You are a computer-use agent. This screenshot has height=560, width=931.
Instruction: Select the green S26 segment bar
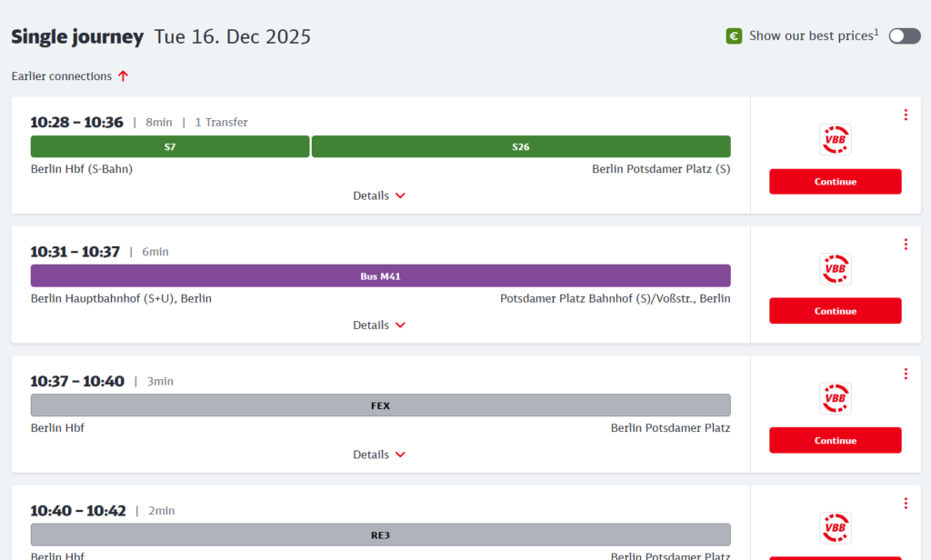pos(521,146)
